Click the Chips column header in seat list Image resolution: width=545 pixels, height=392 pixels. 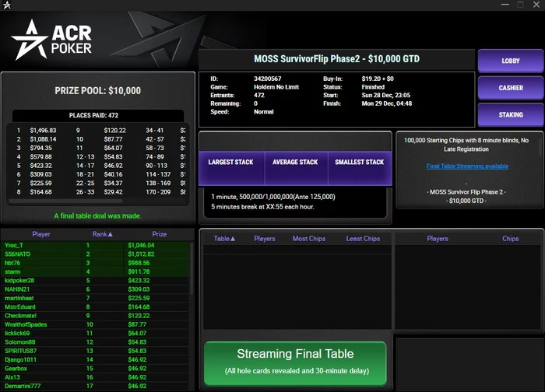click(510, 239)
